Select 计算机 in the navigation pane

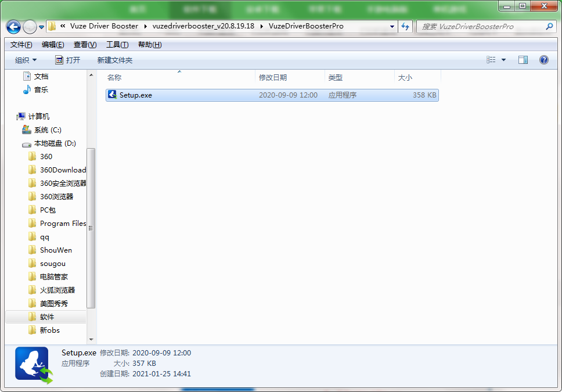pyautogui.click(x=39, y=117)
